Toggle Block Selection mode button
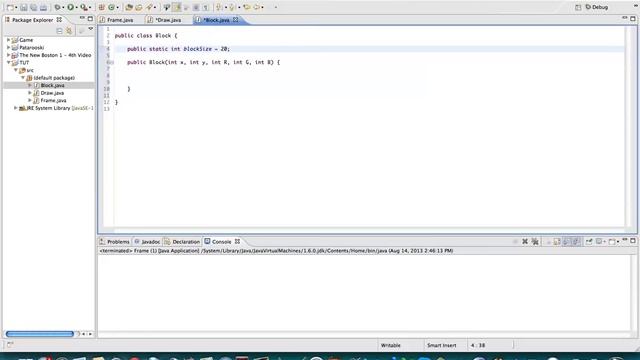 [x=196, y=7]
